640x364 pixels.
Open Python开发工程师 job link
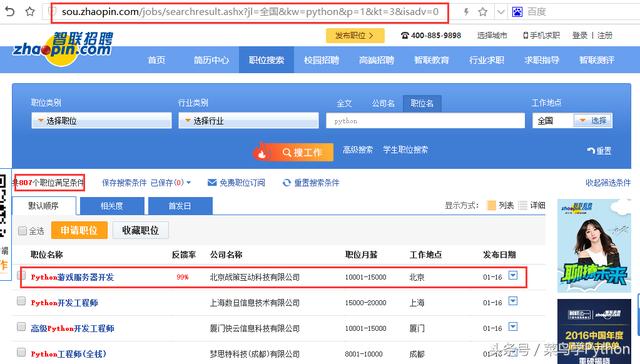[64, 303]
